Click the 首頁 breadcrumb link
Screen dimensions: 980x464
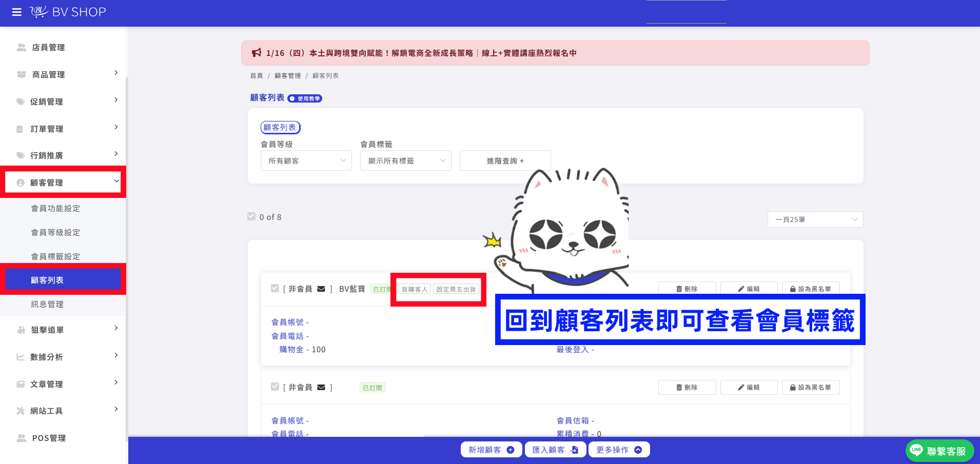(x=257, y=76)
